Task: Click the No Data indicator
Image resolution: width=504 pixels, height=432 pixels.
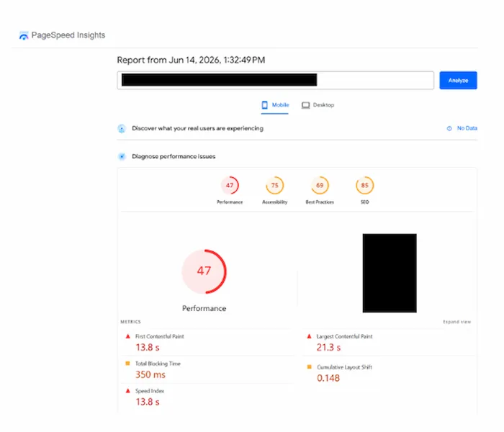Action: click(467, 128)
